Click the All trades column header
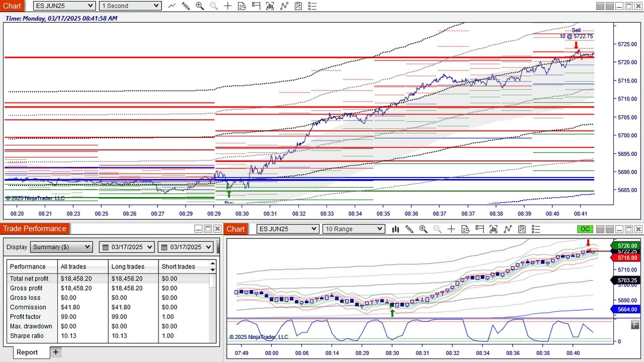 click(x=83, y=266)
